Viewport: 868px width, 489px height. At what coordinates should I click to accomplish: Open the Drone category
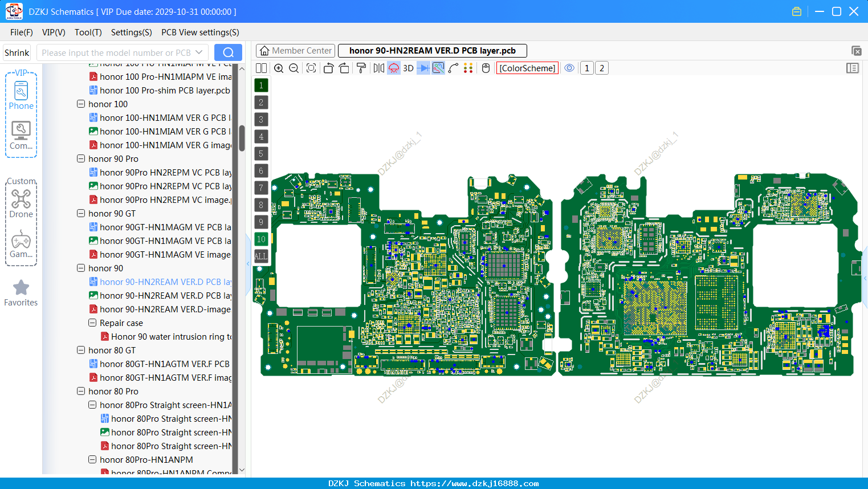[x=21, y=204]
